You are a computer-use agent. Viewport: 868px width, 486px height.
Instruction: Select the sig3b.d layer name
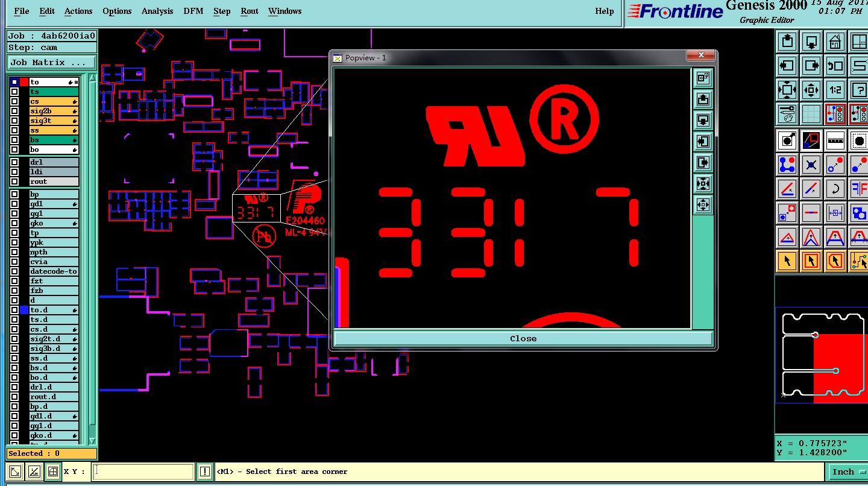click(x=54, y=349)
